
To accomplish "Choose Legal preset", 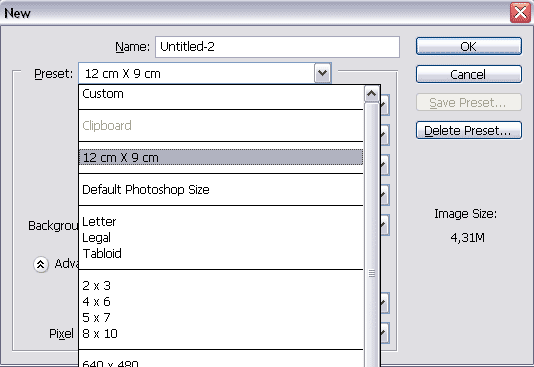I will click(221, 238).
